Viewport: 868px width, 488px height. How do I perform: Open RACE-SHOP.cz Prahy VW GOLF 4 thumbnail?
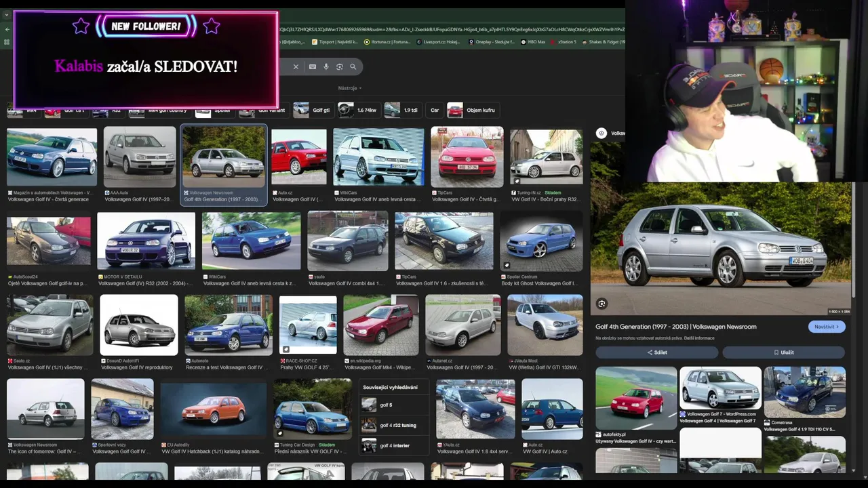[308, 325]
